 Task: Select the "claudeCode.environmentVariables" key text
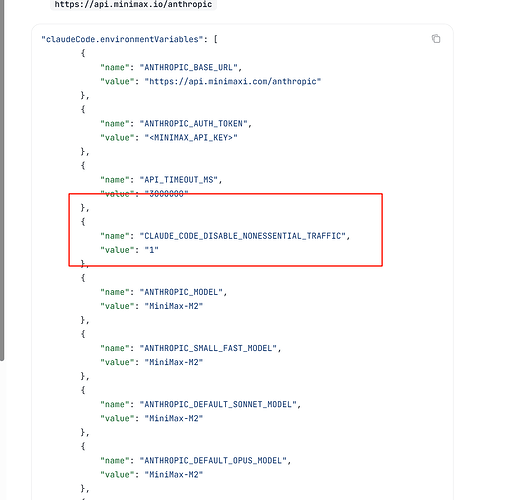click(122, 39)
